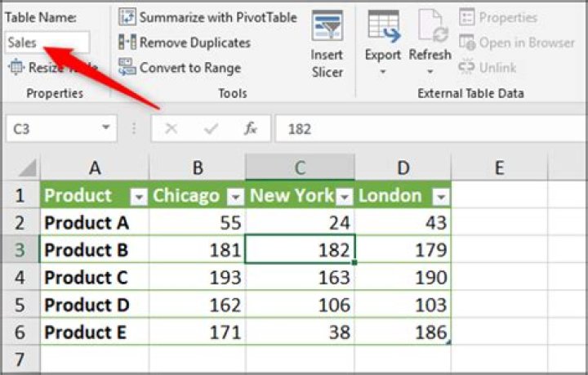
Task: Click the formula bar showing 182
Action: (431, 129)
